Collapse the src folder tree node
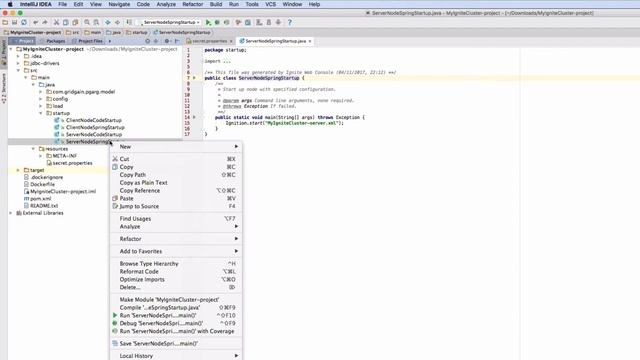Image resolution: width=640 pixels, height=360 pixels. [x=18, y=70]
